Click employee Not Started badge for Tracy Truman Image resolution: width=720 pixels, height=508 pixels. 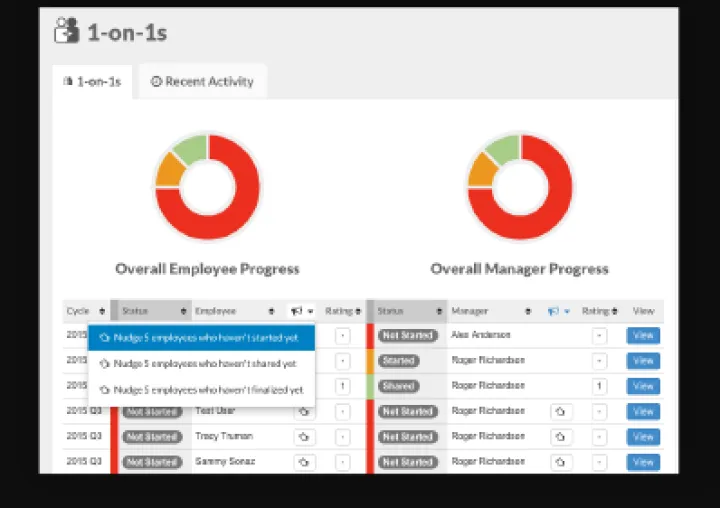(152, 437)
